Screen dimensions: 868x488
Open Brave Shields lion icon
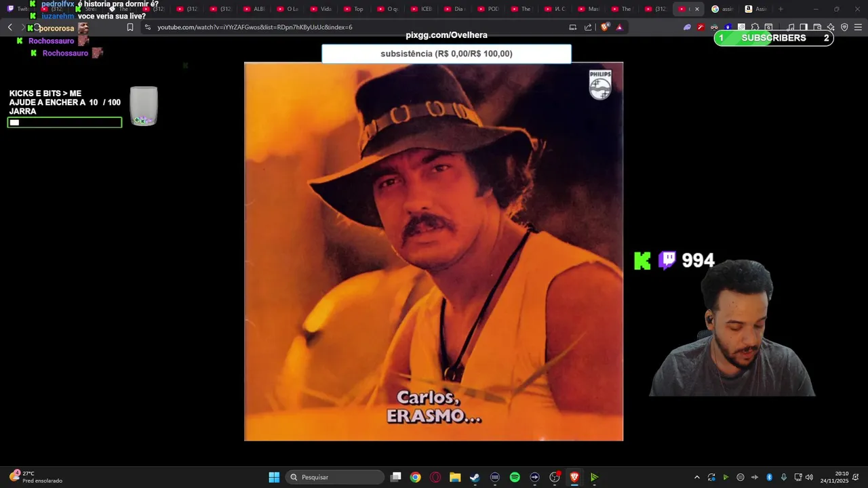605,27
